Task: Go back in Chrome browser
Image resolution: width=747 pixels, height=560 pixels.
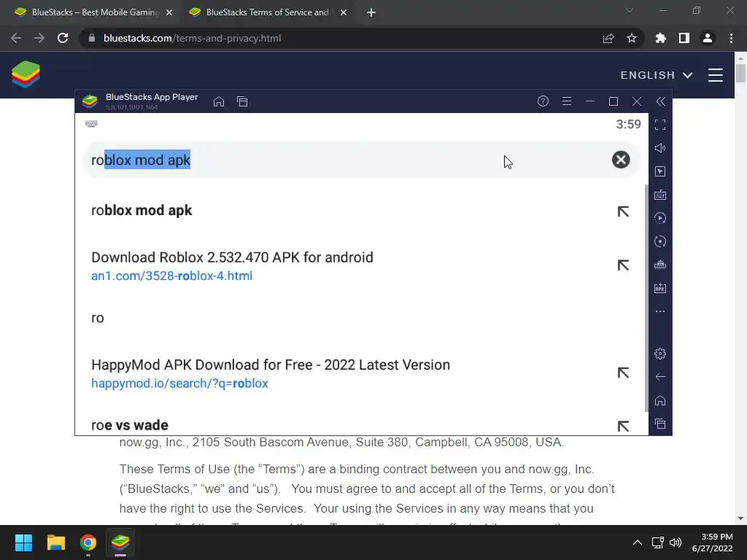Action: pyautogui.click(x=16, y=38)
